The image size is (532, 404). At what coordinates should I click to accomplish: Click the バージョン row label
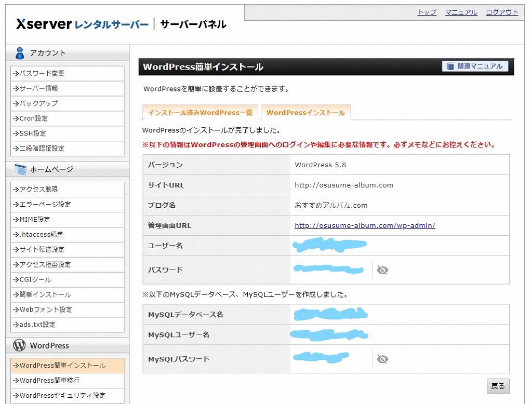coord(166,165)
